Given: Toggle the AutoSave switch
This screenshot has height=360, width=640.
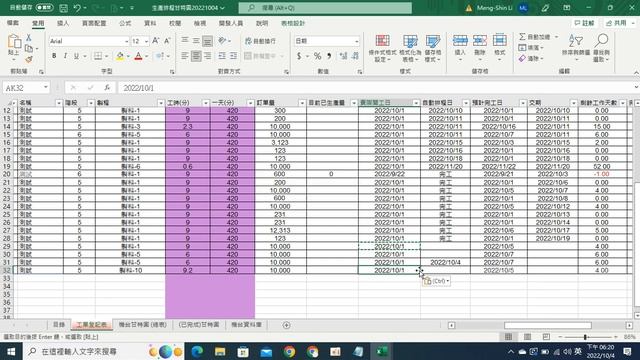Looking at the screenshot, I should click(x=44, y=8).
